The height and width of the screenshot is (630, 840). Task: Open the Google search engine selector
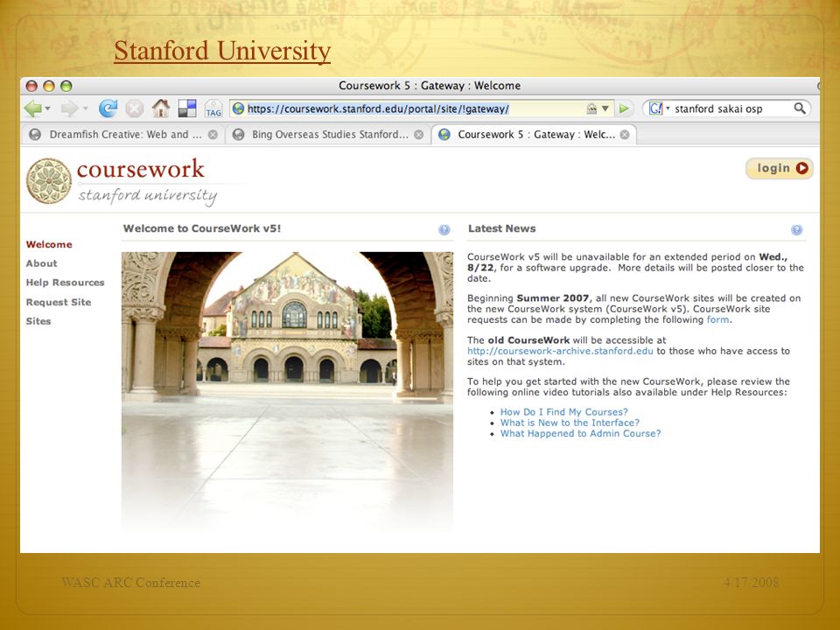coord(659,108)
